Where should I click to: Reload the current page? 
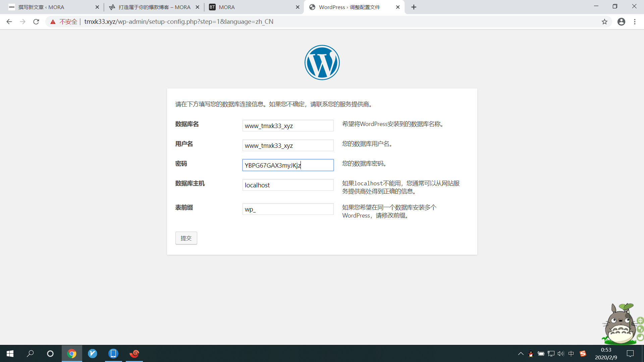[36, 22]
